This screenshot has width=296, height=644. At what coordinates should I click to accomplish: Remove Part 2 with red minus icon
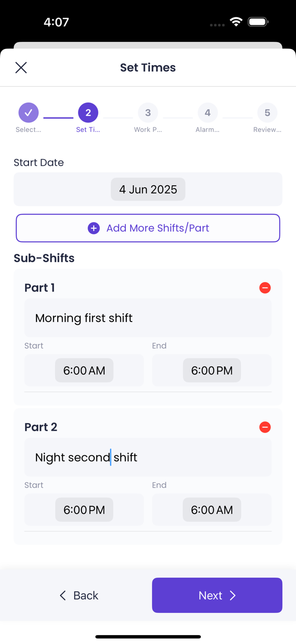pos(265,427)
